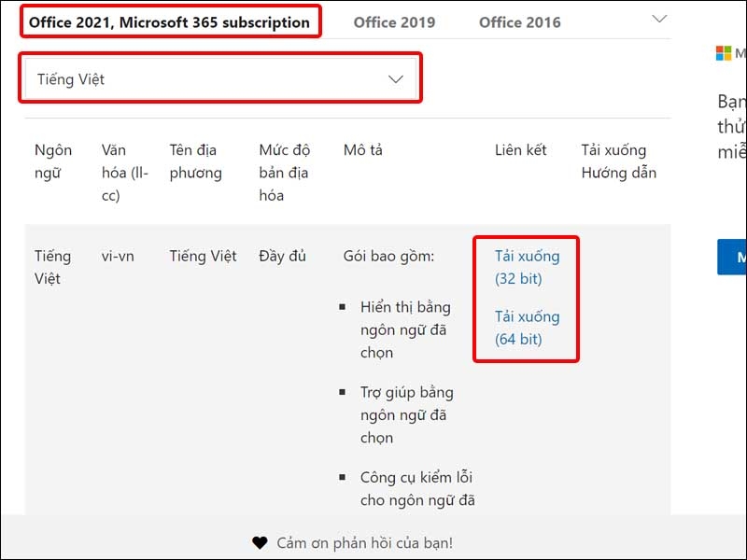Click Công cụ kiểm lỗi list item

(417, 488)
